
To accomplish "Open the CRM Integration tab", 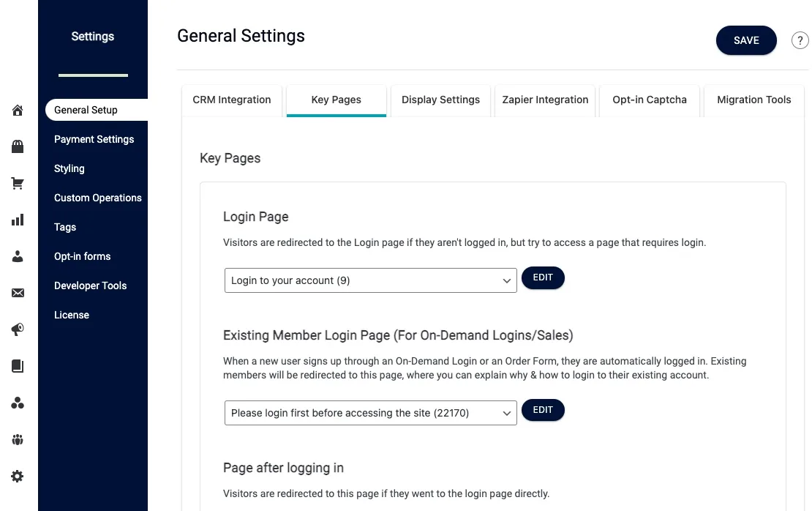I will click(231, 100).
